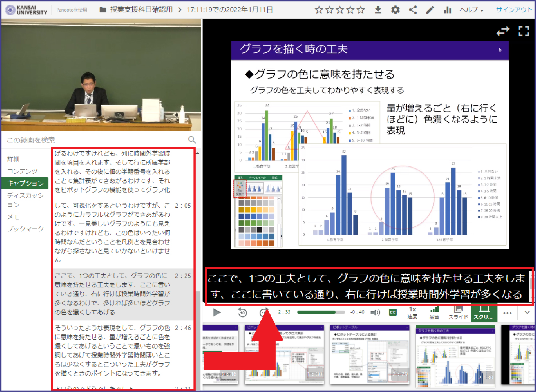Enter fullscreen mode for the slide view
Viewport: 536px width, 392px height.
(x=523, y=31)
